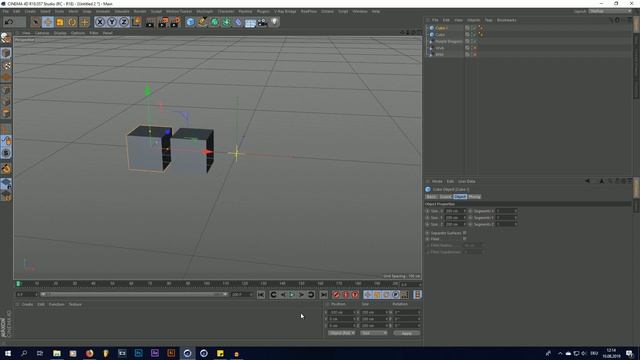Render the current view

(150, 22)
